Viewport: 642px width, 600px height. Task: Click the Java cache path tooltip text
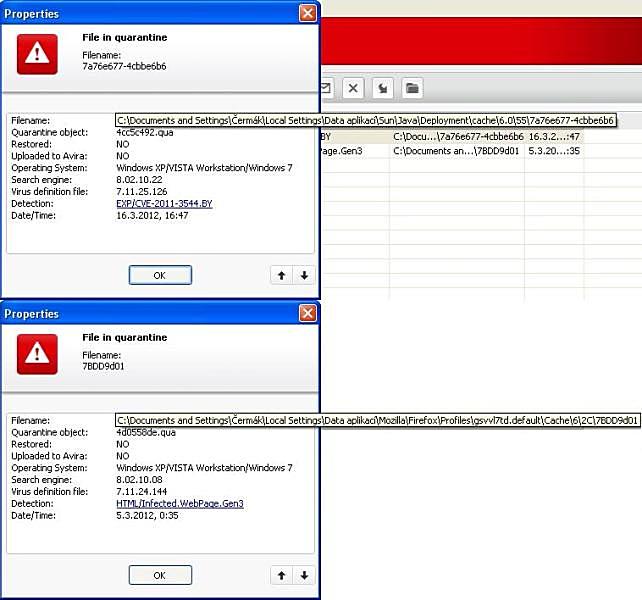365,120
